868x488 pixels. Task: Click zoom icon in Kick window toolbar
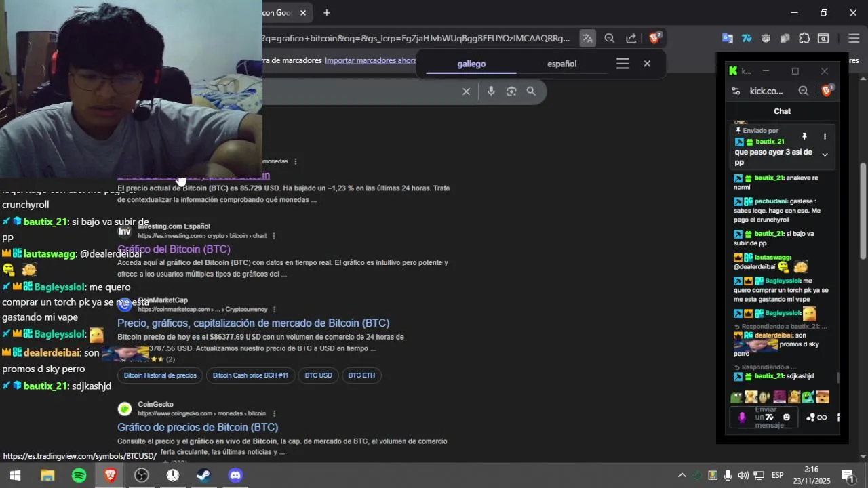tap(803, 91)
